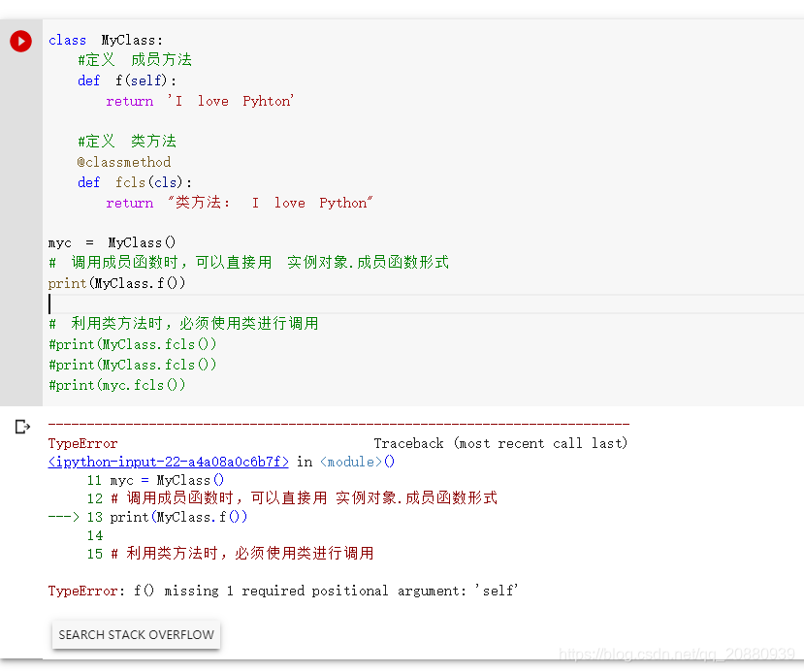
Task: Open the ipython-input-22-a4a08a0c6b7f link
Action: [x=168, y=462]
